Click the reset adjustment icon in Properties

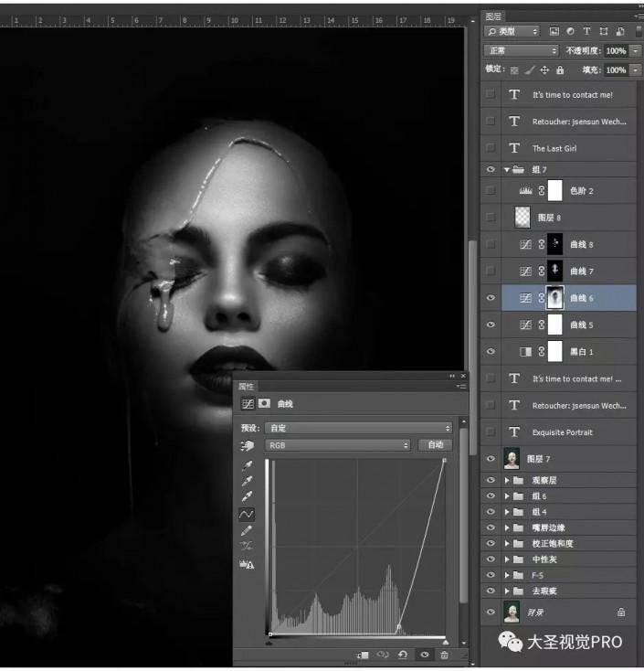pyautogui.click(x=402, y=655)
